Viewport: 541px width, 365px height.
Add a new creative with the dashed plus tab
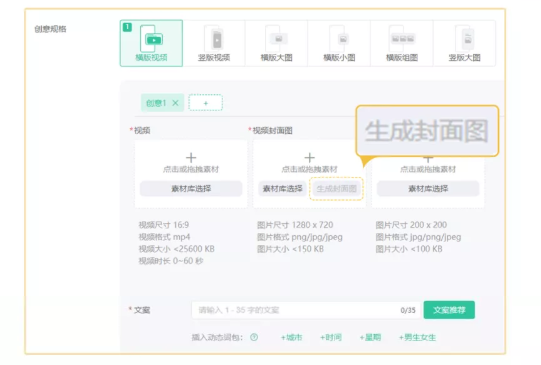tap(206, 103)
